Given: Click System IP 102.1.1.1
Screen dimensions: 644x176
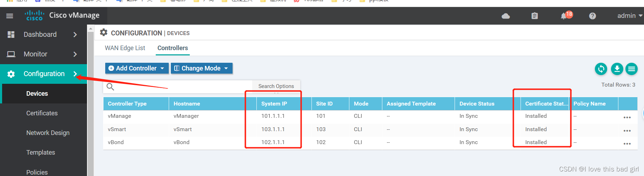Looking at the screenshot, I should pos(273,142).
